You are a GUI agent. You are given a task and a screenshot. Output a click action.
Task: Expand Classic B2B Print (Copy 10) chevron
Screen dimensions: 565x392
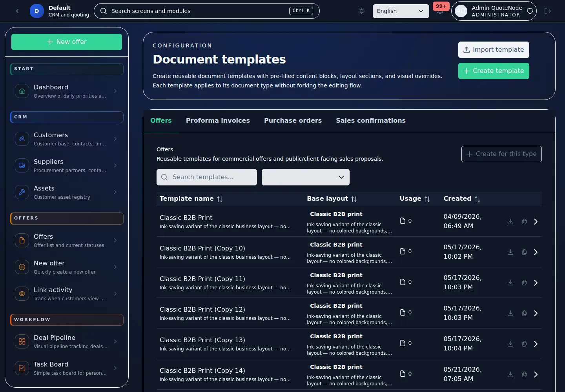(536, 252)
